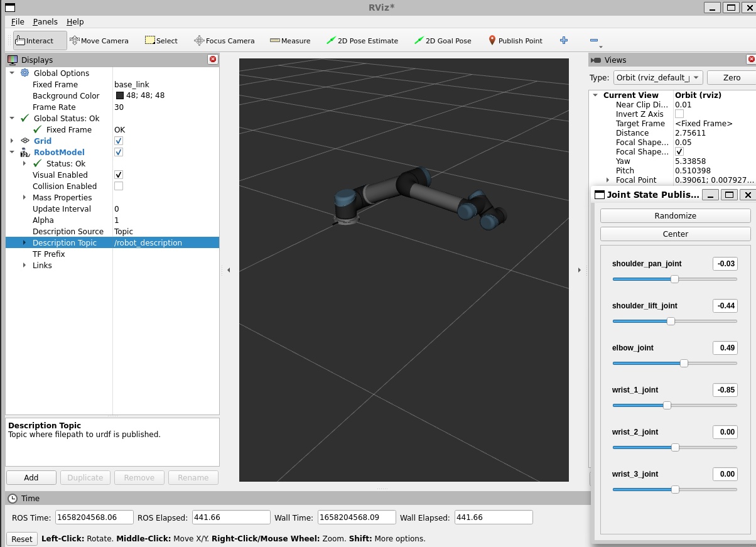The height and width of the screenshot is (547, 756).
Task: Click the RViz window menu icon in title bar
Action: click(10, 8)
